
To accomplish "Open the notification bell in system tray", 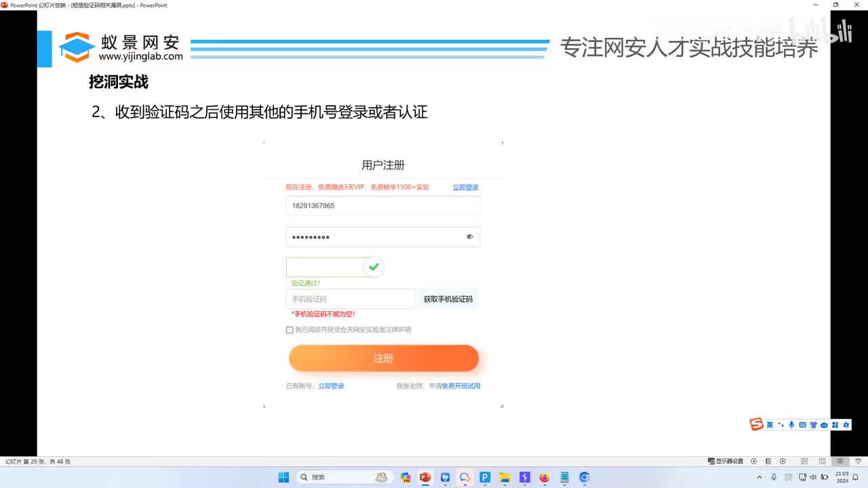I will (x=856, y=477).
